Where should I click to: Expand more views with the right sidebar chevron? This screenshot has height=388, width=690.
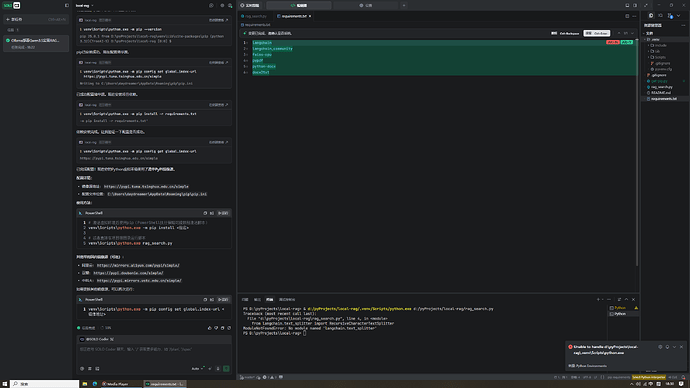coord(678,15)
